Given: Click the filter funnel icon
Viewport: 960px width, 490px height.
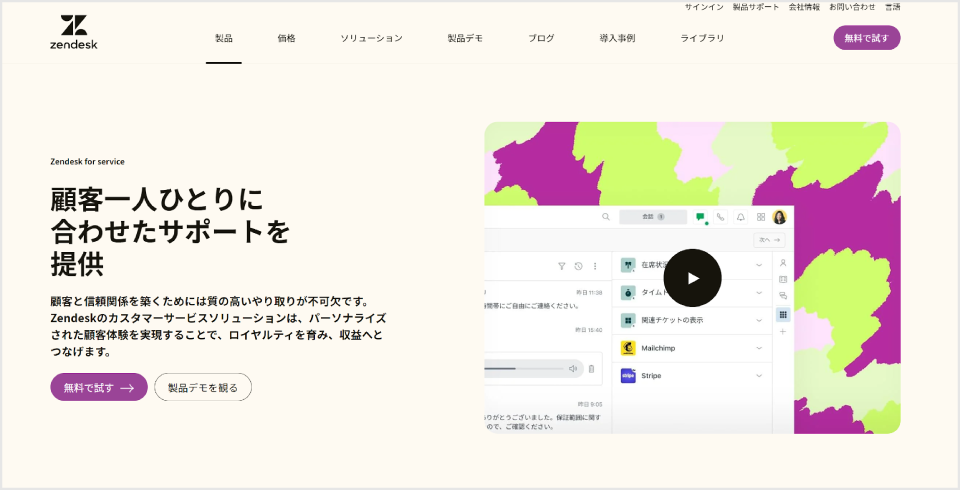Looking at the screenshot, I should (x=561, y=266).
